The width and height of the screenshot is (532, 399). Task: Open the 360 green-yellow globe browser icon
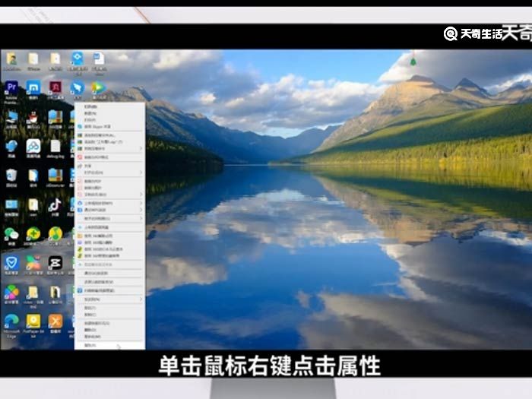click(x=55, y=234)
